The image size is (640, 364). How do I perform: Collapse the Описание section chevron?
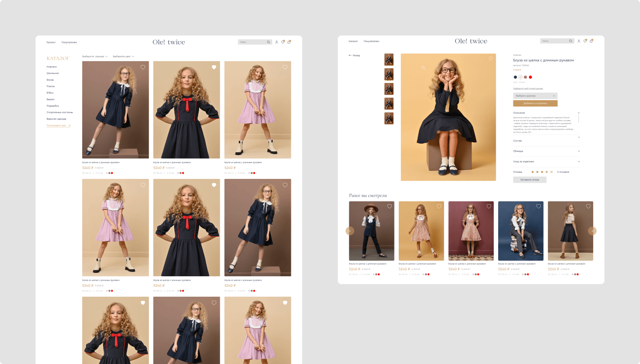[579, 113]
